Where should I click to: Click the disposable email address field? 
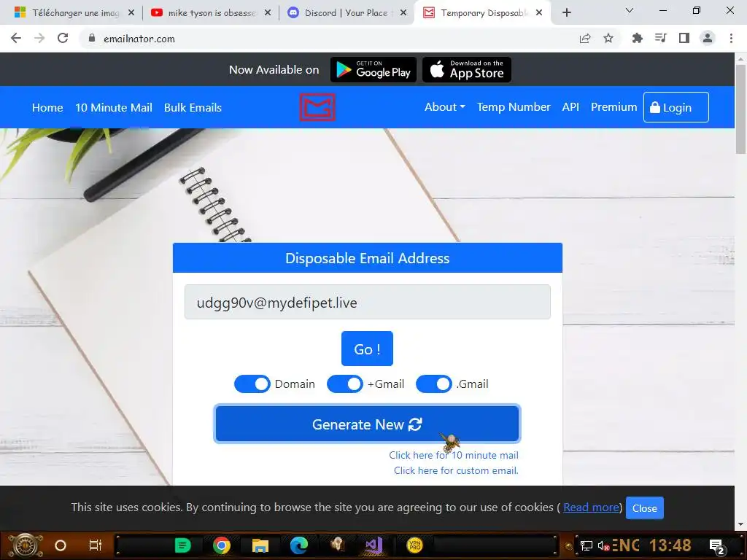pos(368,302)
